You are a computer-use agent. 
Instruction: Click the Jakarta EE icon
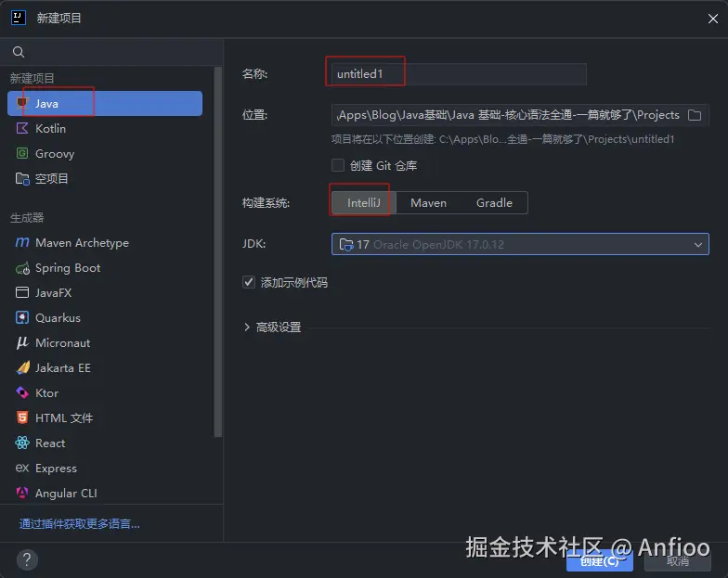tap(22, 367)
